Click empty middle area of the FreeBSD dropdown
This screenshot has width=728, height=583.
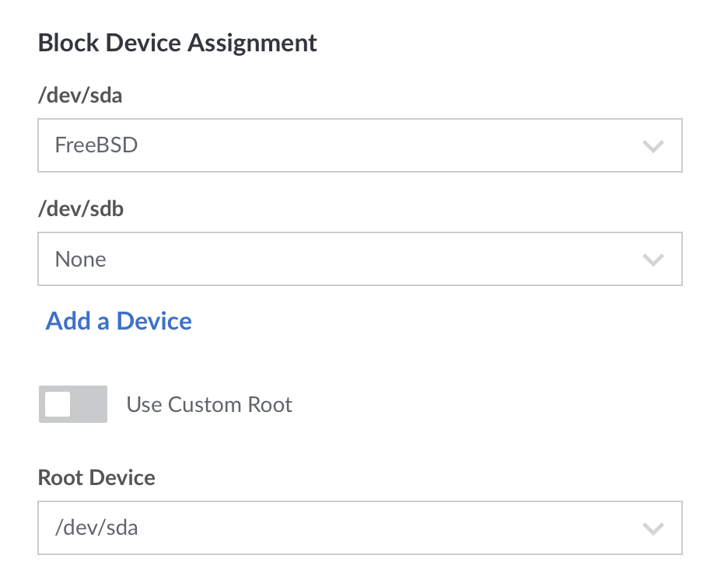pos(389,145)
